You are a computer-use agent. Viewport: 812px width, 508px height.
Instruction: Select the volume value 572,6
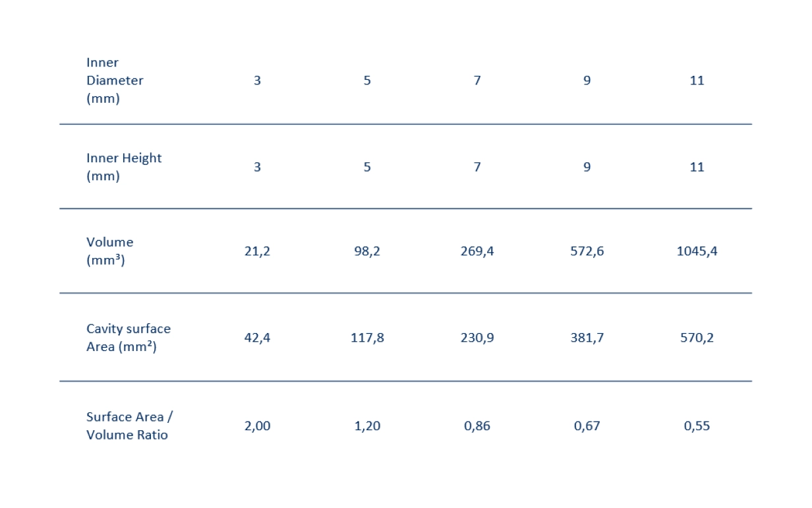587,251
